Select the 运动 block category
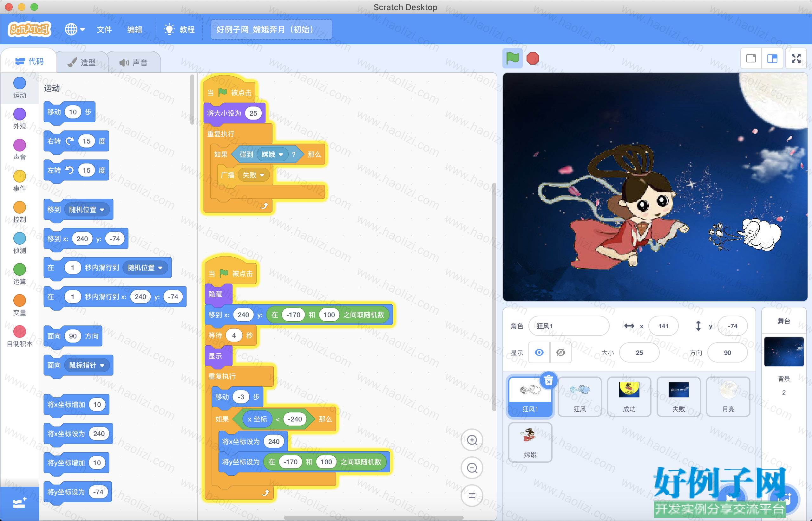Image resolution: width=812 pixels, height=521 pixels. click(19, 87)
